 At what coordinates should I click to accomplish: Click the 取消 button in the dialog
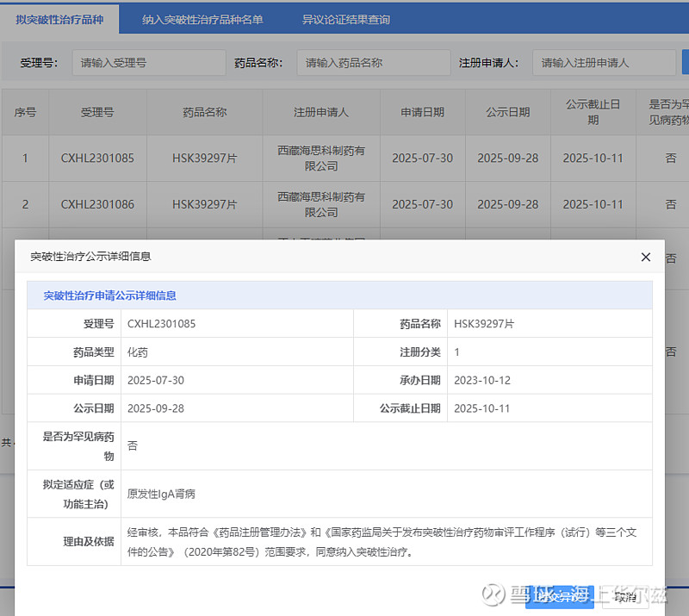coord(625,596)
